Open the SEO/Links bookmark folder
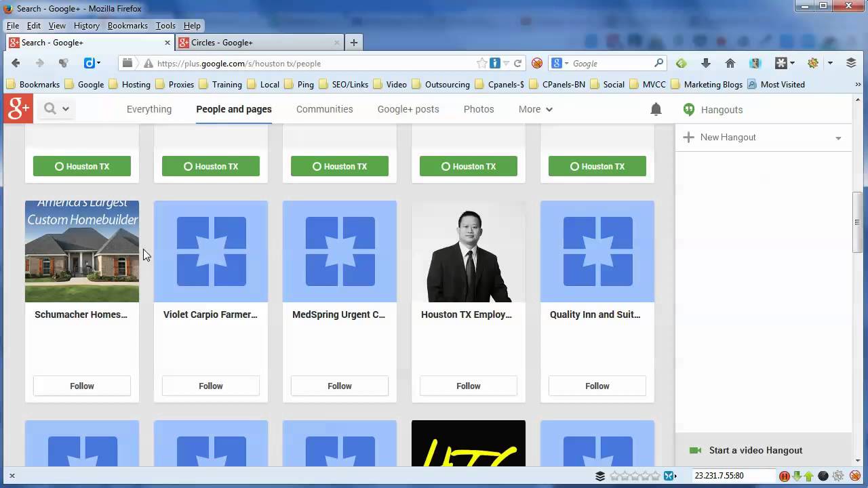Image resolution: width=868 pixels, height=488 pixels. click(344, 84)
